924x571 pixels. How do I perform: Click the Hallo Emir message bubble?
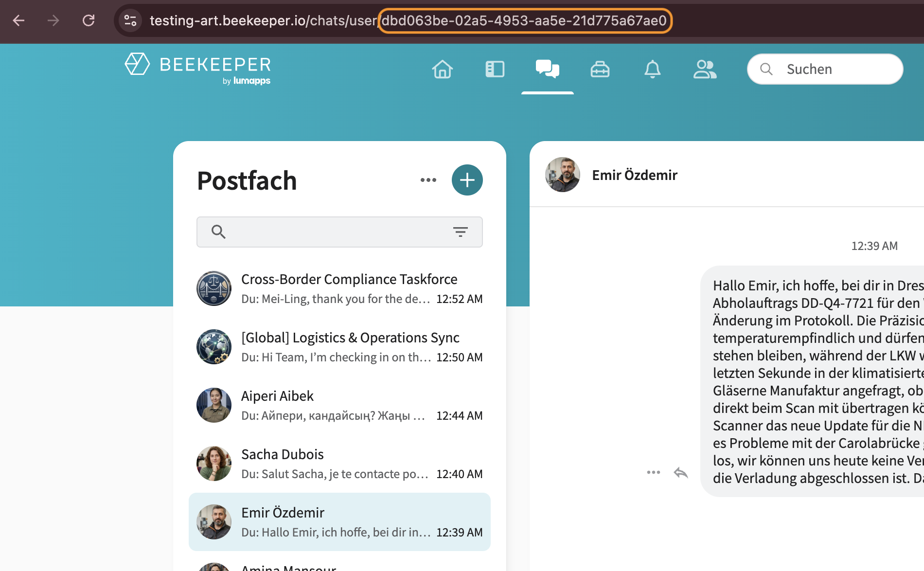[812, 381]
